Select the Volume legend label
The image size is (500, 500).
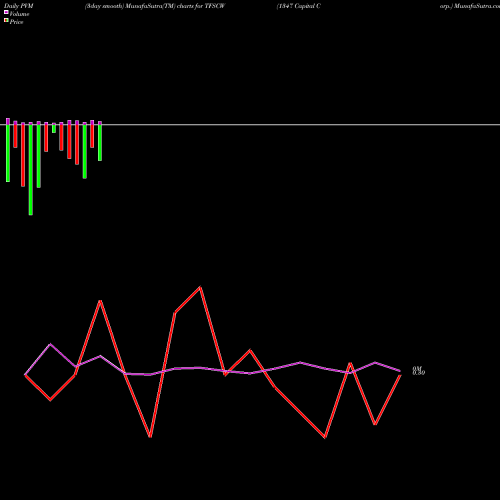[19, 14]
